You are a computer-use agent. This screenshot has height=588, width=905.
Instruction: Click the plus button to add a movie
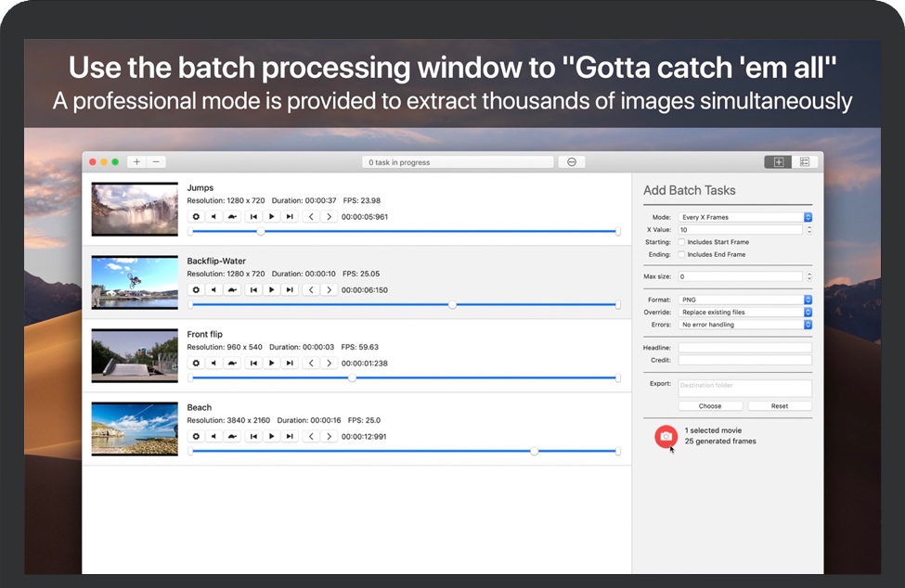pyautogui.click(x=136, y=162)
